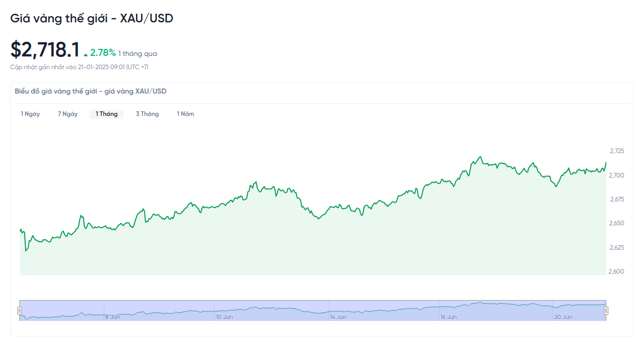Select 14 Jan on the navigator timeline
Screen dimensions: 644x357
pyautogui.click(x=338, y=317)
